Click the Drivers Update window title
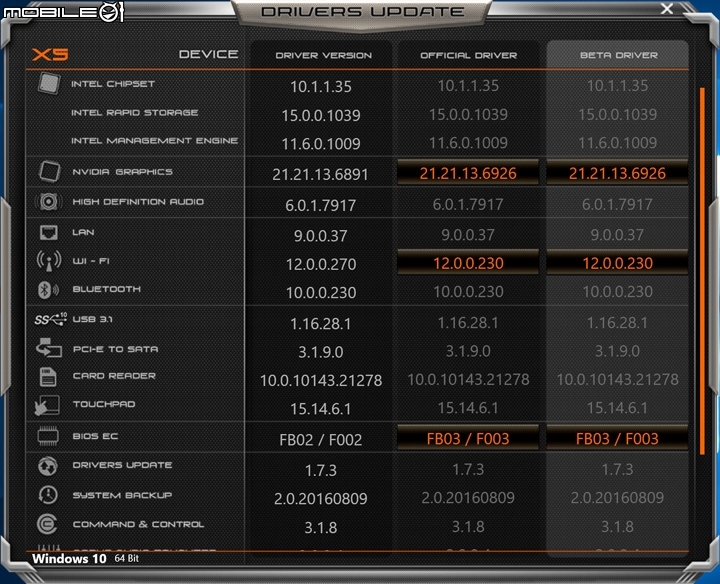The width and height of the screenshot is (720, 584). coord(363,12)
